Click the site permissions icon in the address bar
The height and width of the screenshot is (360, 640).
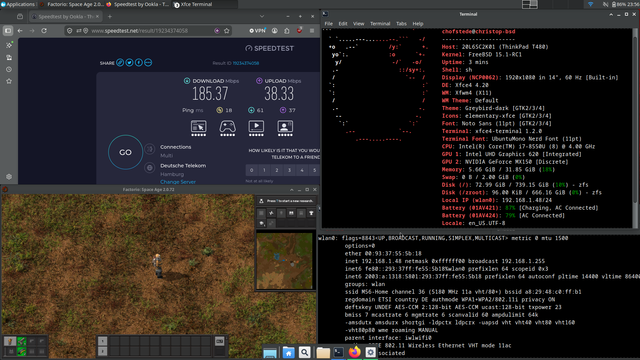tap(78, 31)
